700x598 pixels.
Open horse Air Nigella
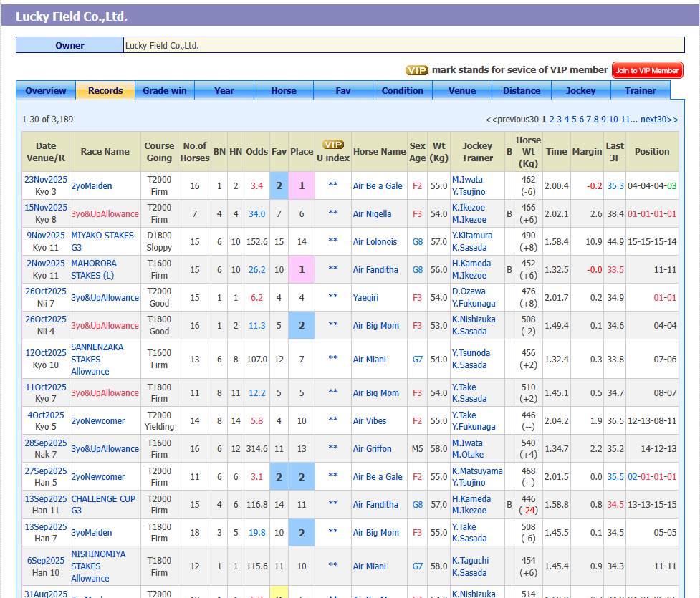(x=372, y=213)
